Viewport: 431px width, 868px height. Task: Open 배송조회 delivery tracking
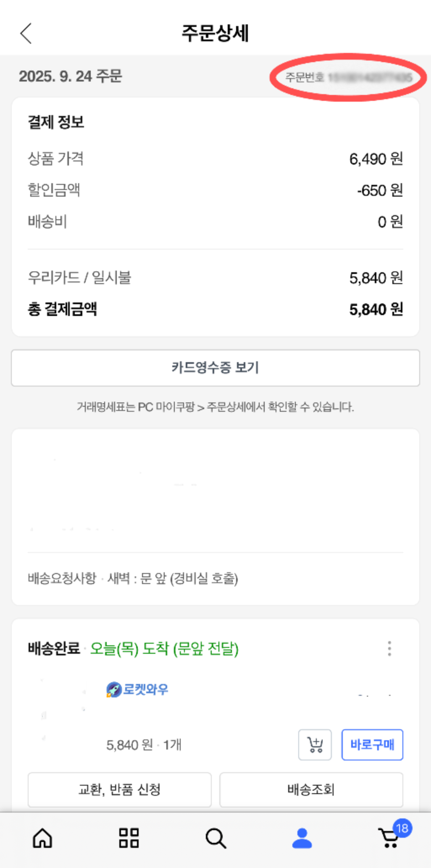(x=311, y=789)
